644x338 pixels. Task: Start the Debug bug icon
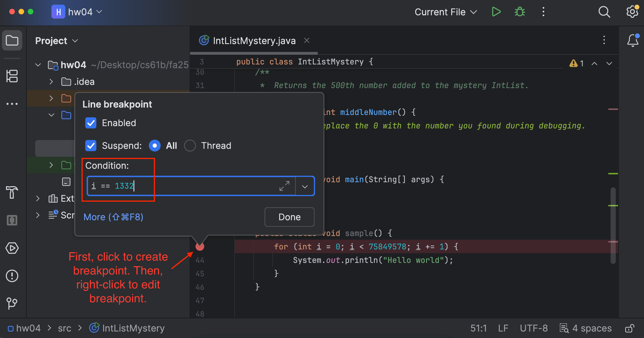click(520, 12)
